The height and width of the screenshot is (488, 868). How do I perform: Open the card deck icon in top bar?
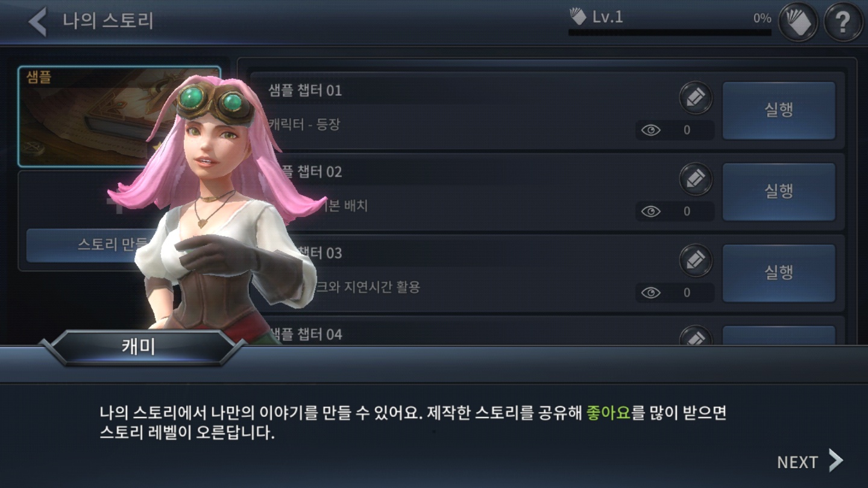tap(798, 22)
